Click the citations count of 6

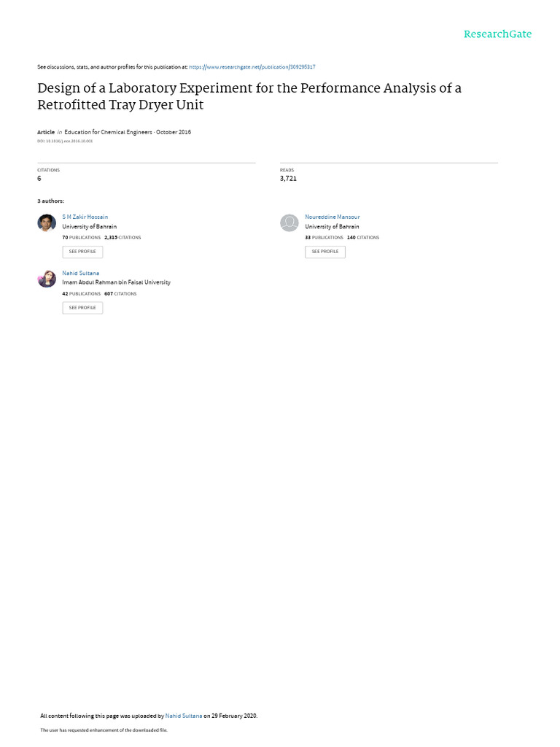pyautogui.click(x=39, y=178)
